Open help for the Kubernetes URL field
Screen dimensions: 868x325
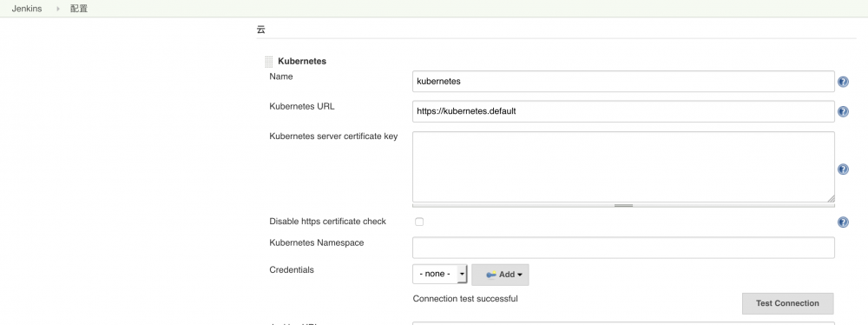[843, 111]
